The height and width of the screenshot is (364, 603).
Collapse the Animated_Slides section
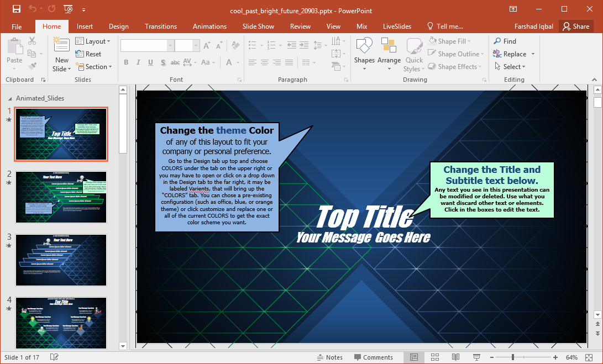(11, 98)
